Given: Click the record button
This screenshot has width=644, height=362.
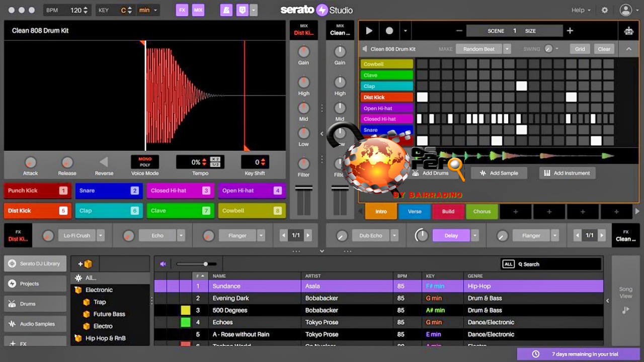Looking at the screenshot, I should pos(389,31).
